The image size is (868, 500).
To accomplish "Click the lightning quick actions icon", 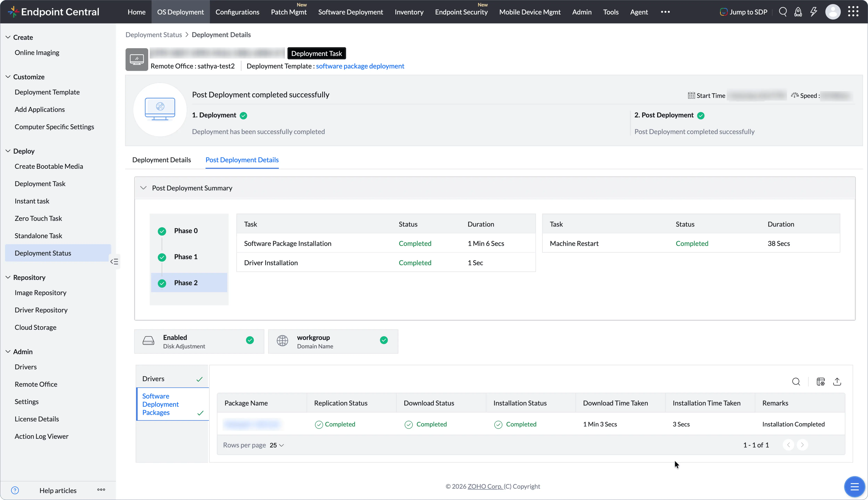I will pyautogui.click(x=813, y=12).
